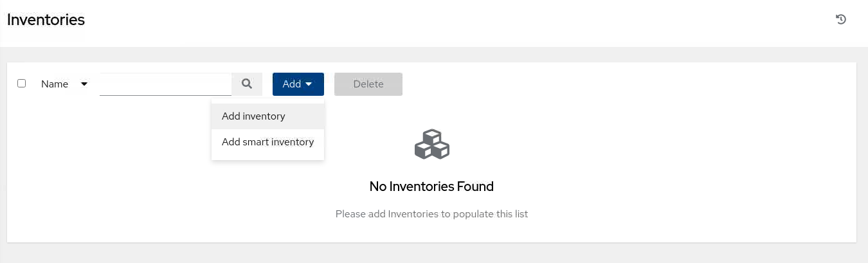The image size is (868, 263).
Task: Click the blue Add button text
Action: [x=292, y=84]
